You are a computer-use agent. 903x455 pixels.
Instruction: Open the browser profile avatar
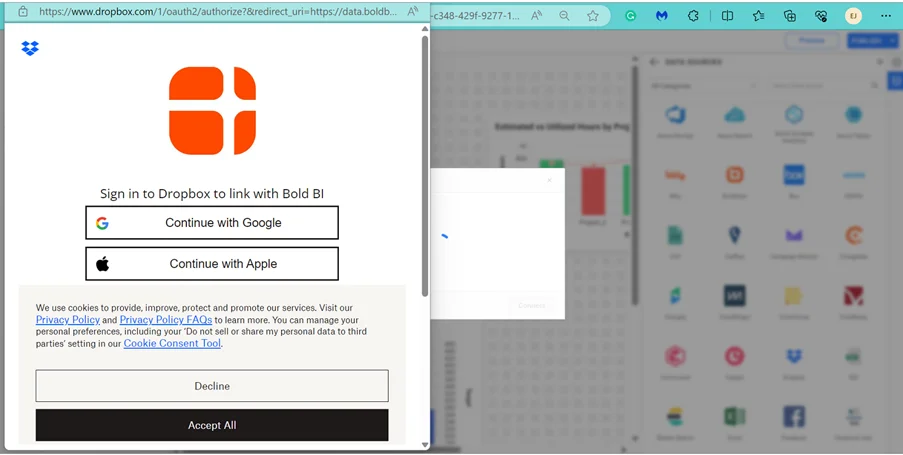click(x=853, y=16)
